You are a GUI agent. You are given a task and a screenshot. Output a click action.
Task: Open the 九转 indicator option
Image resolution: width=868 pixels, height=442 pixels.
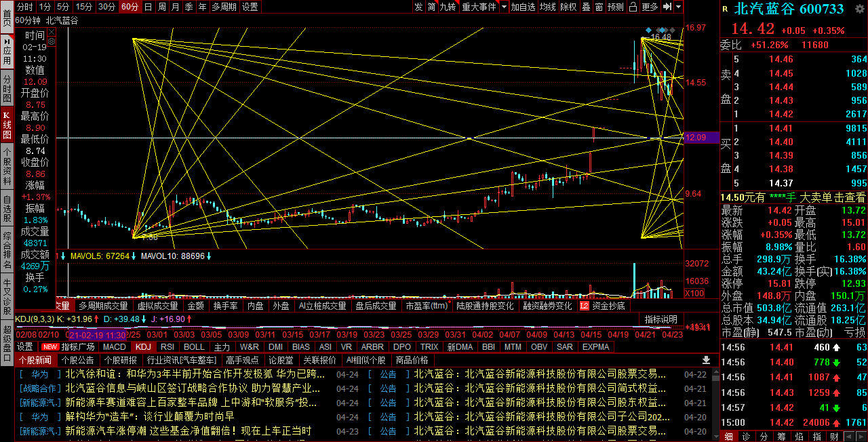(x=448, y=7)
